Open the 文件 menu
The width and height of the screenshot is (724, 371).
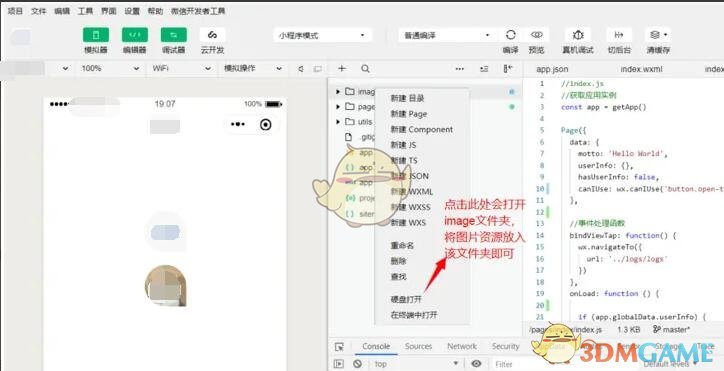click(38, 11)
